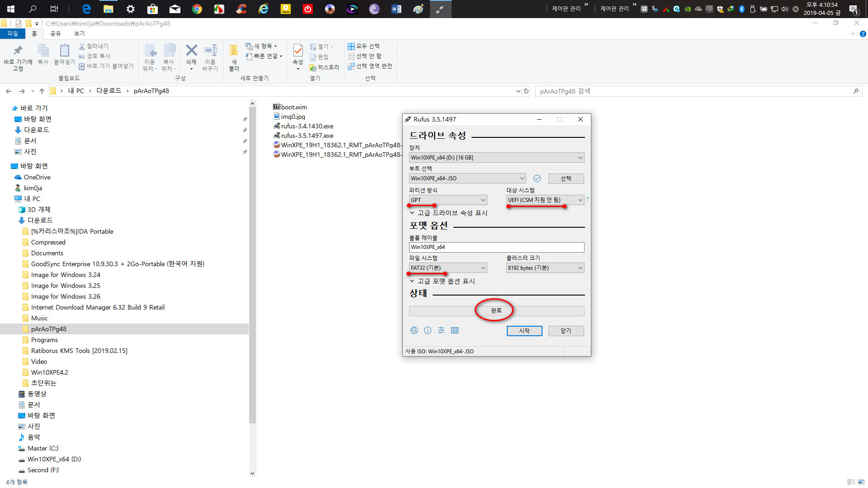Click the 복사 copy icon in ribbon

pos(43,50)
